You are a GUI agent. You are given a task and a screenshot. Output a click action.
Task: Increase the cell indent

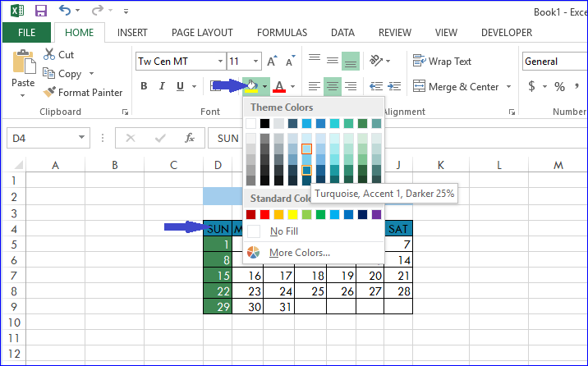pyautogui.click(x=394, y=86)
